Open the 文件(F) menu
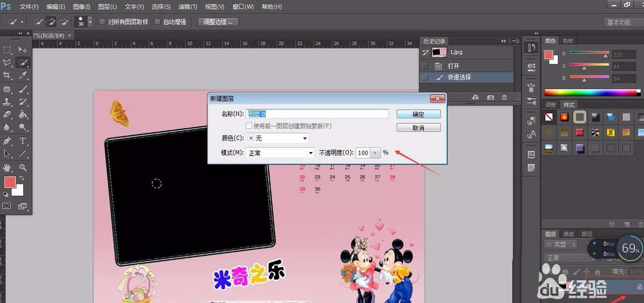The image size is (644, 303). click(29, 7)
